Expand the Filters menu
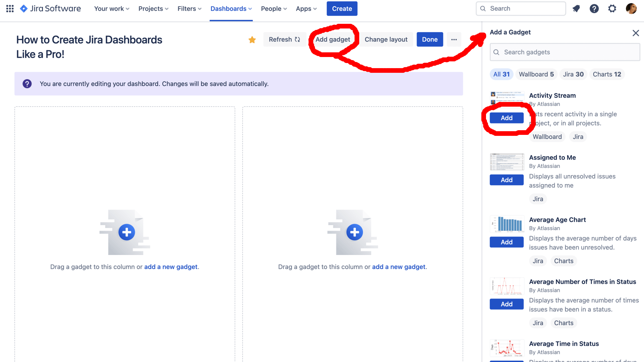 tap(190, 9)
